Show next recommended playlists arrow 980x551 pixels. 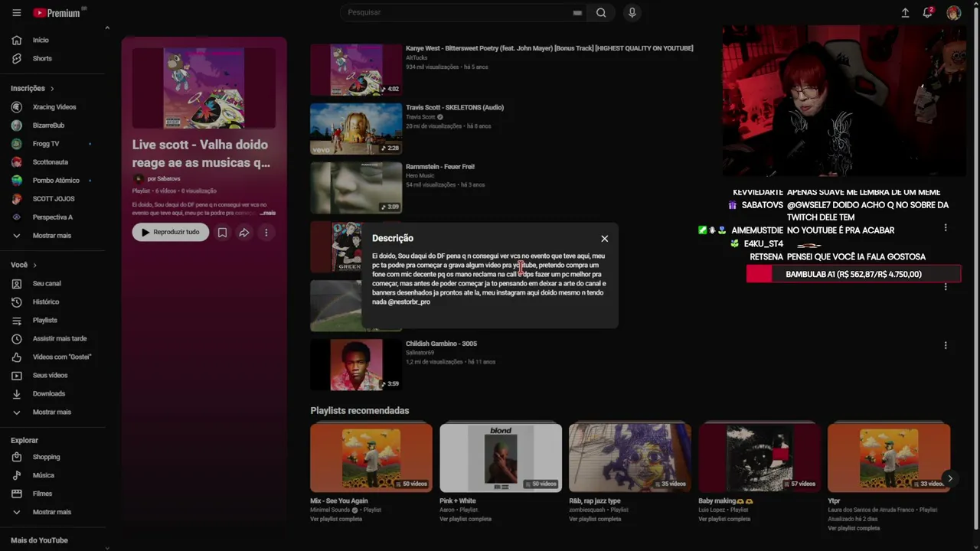949,478
